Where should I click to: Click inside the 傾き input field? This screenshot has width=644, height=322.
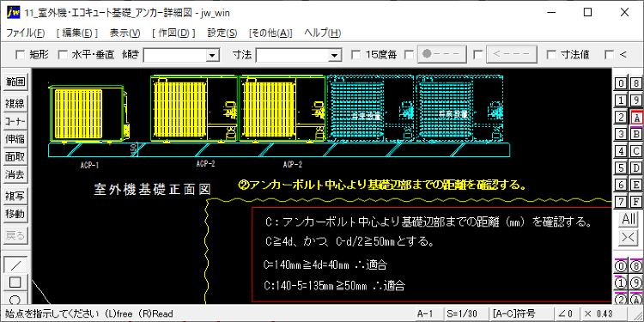pos(175,55)
